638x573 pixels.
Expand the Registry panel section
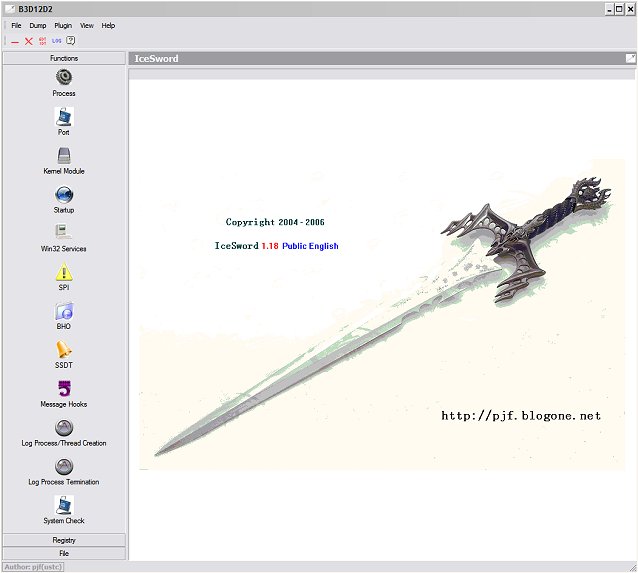pyautogui.click(x=64, y=540)
